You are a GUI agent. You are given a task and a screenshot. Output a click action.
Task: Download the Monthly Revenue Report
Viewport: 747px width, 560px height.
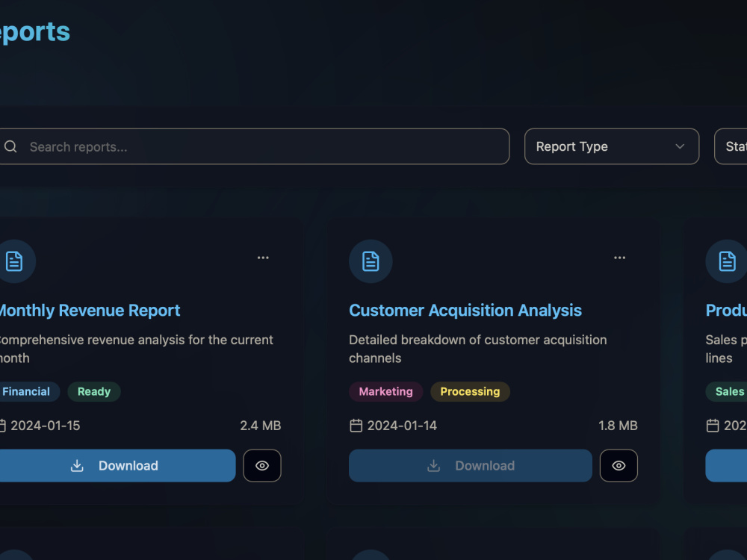coord(117,466)
